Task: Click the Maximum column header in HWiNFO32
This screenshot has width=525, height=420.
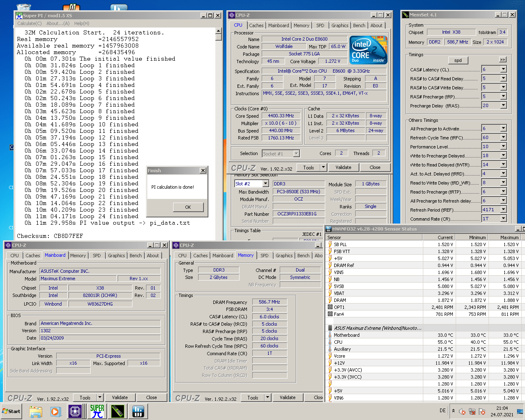Action: (504, 237)
